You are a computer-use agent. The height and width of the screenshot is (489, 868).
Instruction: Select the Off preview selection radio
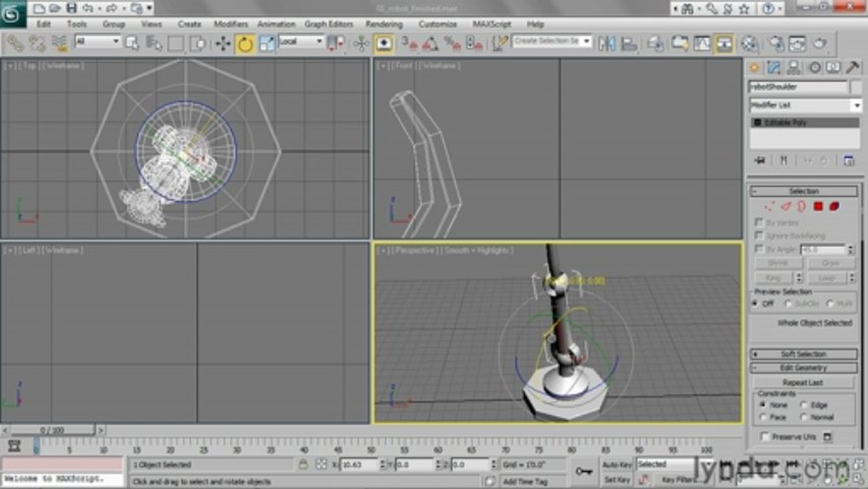[755, 304]
